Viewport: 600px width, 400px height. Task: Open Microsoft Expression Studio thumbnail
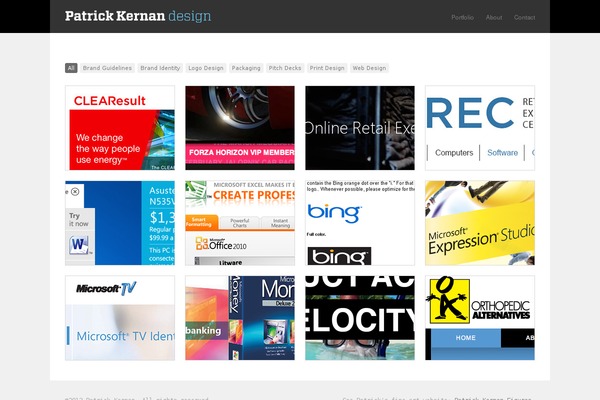click(x=480, y=223)
